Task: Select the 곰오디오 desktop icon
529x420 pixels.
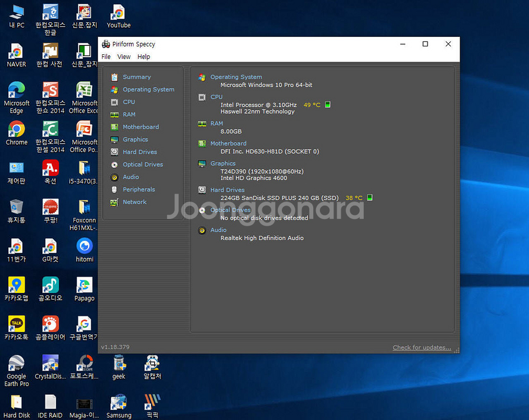Action: coord(50,290)
